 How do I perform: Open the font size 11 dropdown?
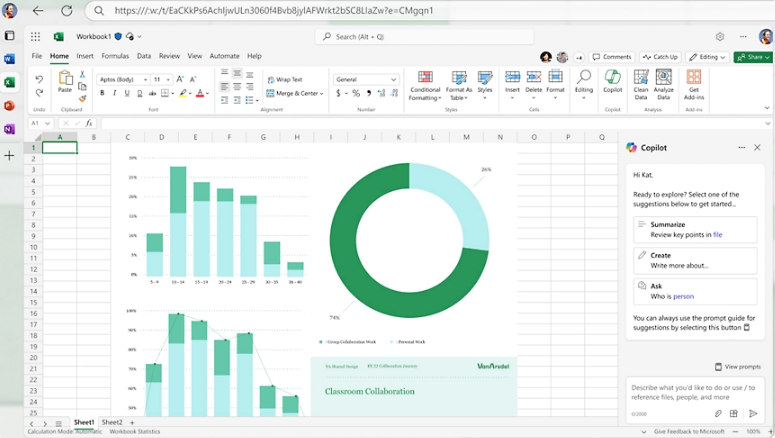pyautogui.click(x=169, y=80)
